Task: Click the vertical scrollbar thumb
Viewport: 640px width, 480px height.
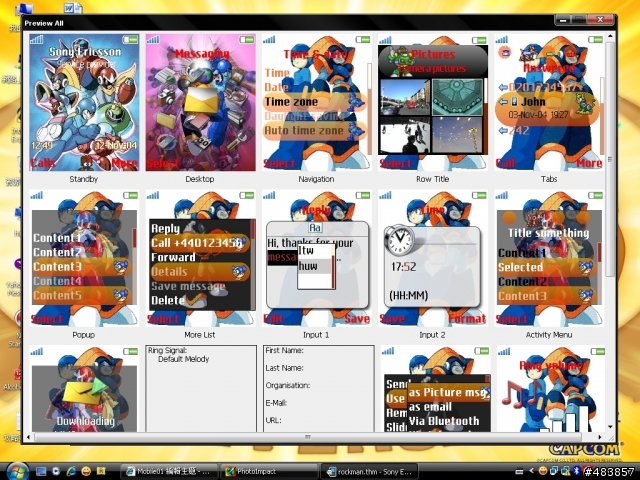Action: tap(610, 159)
